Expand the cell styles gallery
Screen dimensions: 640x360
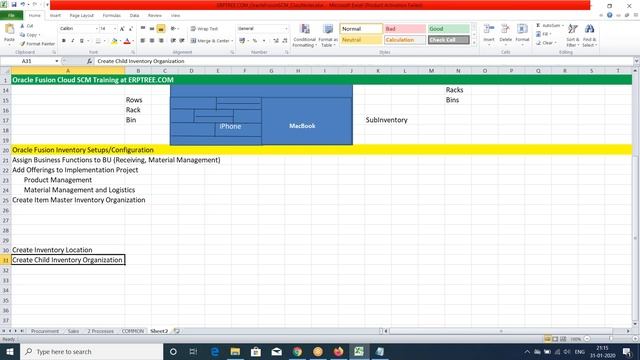tap(474, 42)
